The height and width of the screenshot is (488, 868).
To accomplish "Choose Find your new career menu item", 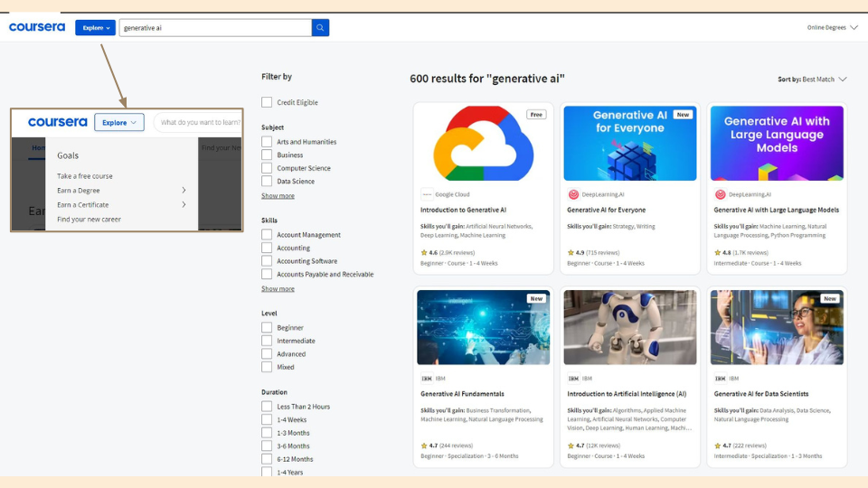I will pyautogui.click(x=90, y=219).
